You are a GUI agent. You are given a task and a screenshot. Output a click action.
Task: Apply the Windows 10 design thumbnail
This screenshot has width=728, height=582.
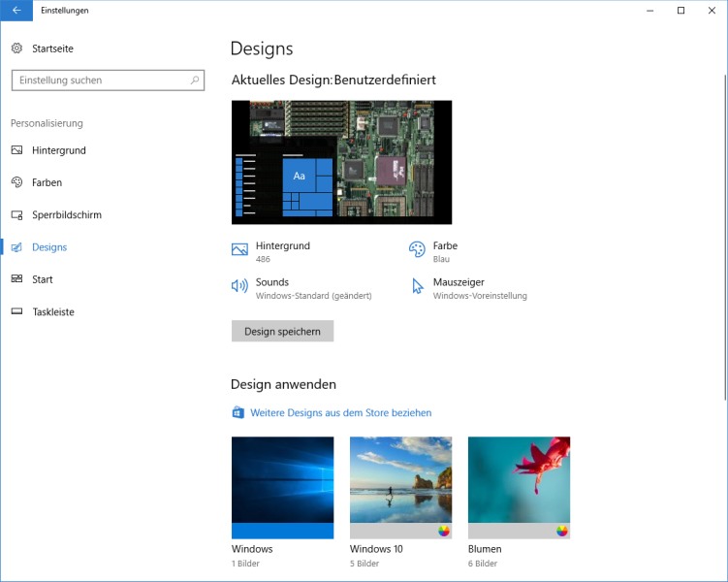click(x=400, y=487)
